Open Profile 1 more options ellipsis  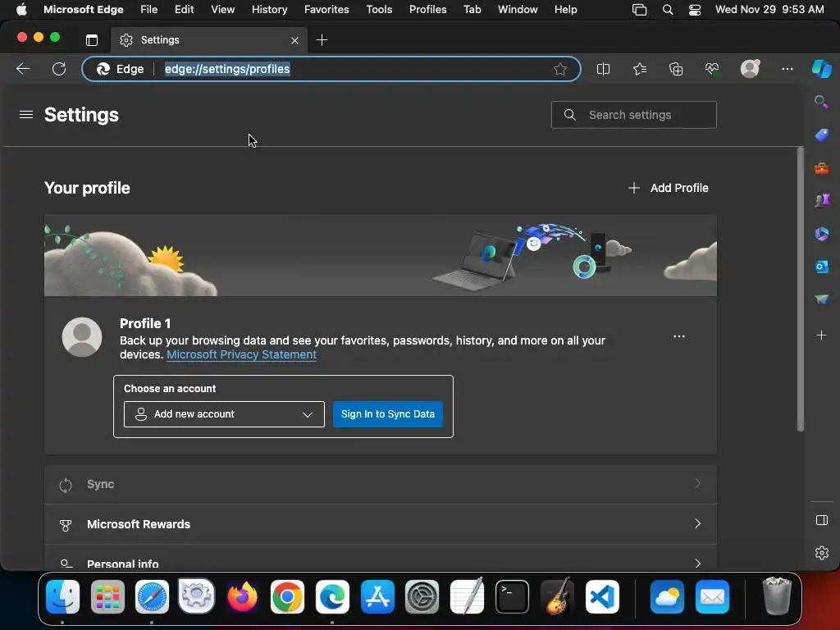(678, 336)
